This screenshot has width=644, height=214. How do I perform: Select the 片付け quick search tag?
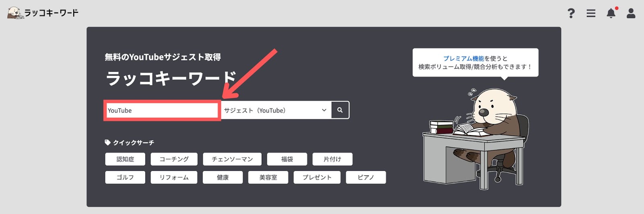pyautogui.click(x=332, y=159)
